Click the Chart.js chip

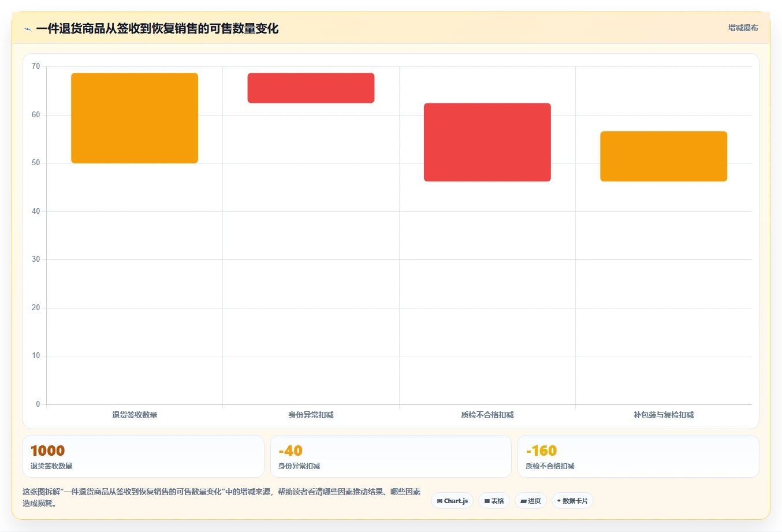pos(452,501)
